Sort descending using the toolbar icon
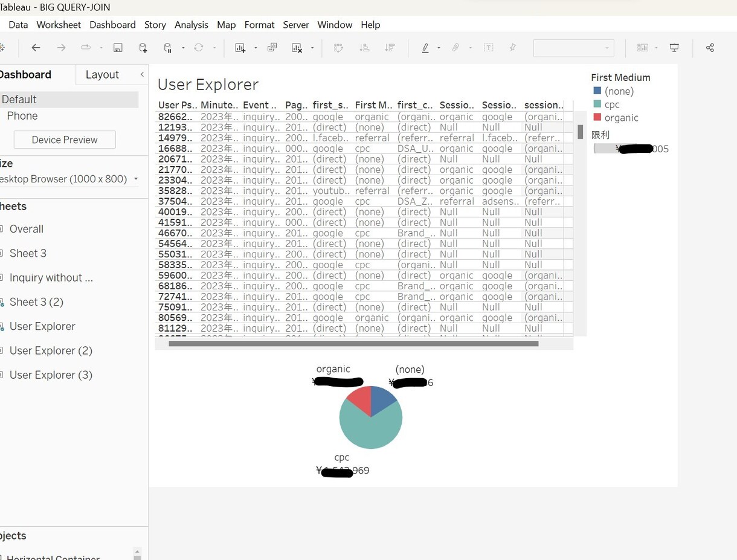The image size is (737, 560). coord(390,48)
